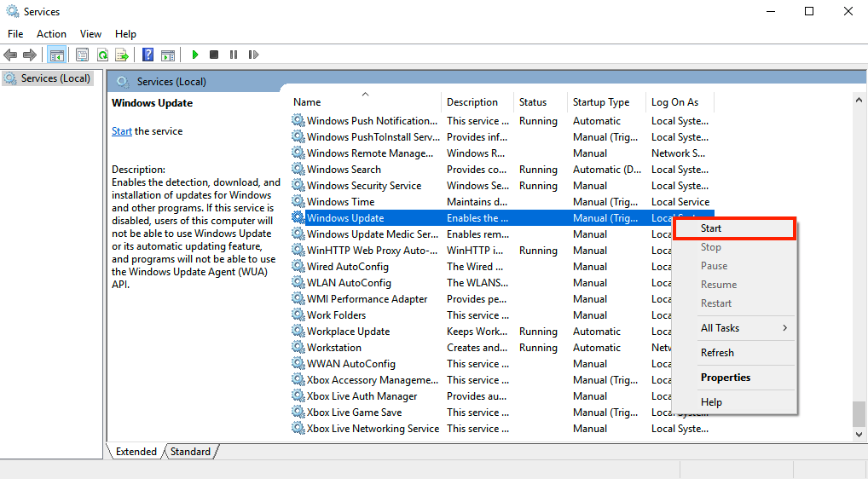Viewport: 868px width, 479px height.
Task: Sort by the Log On As column header
Action: 680,102
